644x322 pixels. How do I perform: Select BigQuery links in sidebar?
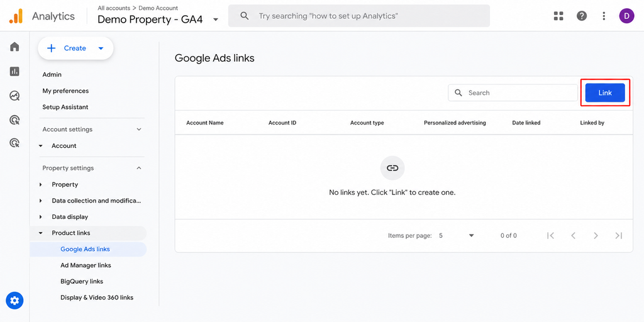click(x=82, y=281)
